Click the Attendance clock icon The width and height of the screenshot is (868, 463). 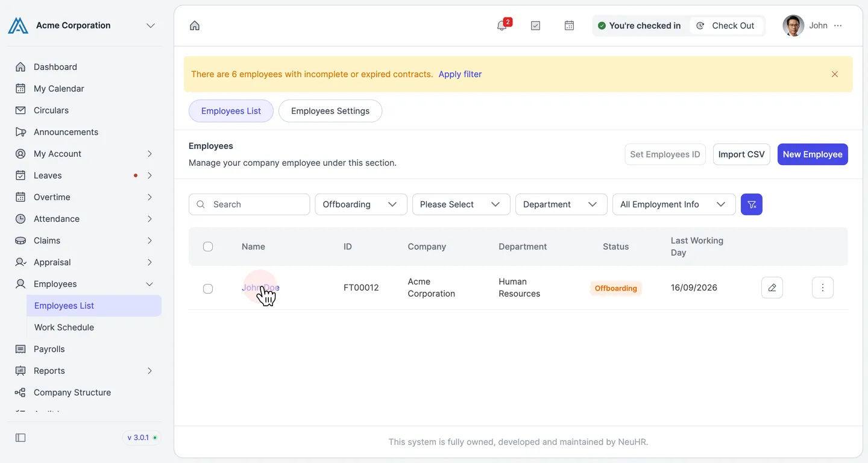click(x=20, y=219)
